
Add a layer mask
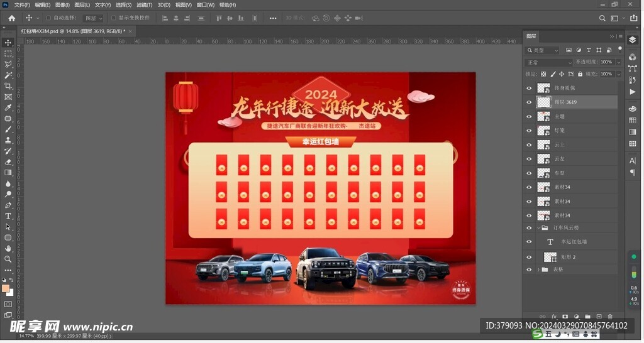click(565, 317)
